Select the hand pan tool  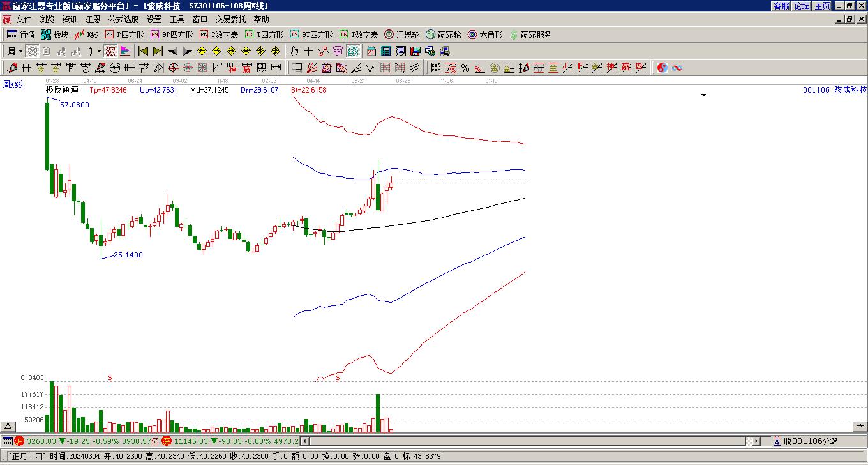tap(294, 51)
